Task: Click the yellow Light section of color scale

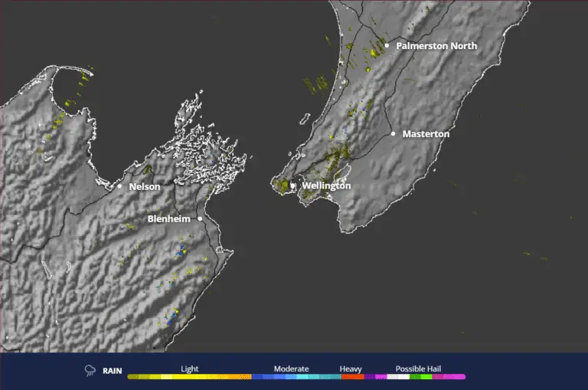Action: pos(189,376)
